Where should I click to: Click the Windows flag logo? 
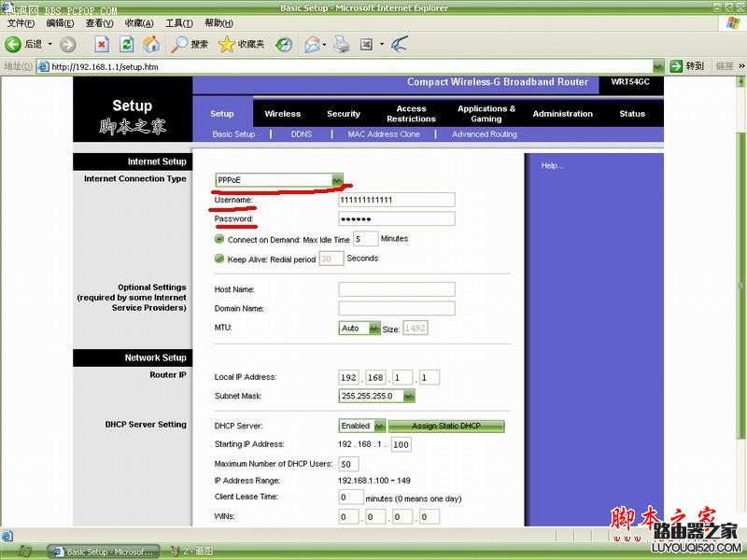tap(733, 22)
